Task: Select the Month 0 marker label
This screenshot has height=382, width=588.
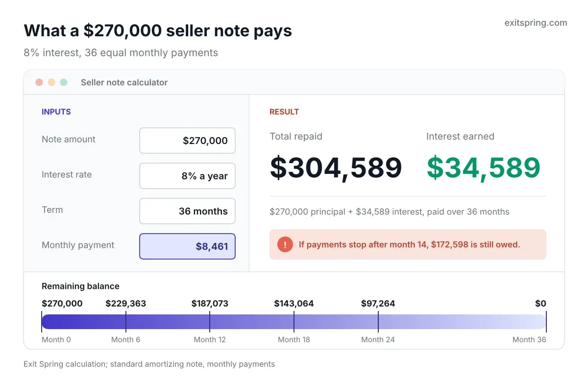Action: [x=56, y=339]
